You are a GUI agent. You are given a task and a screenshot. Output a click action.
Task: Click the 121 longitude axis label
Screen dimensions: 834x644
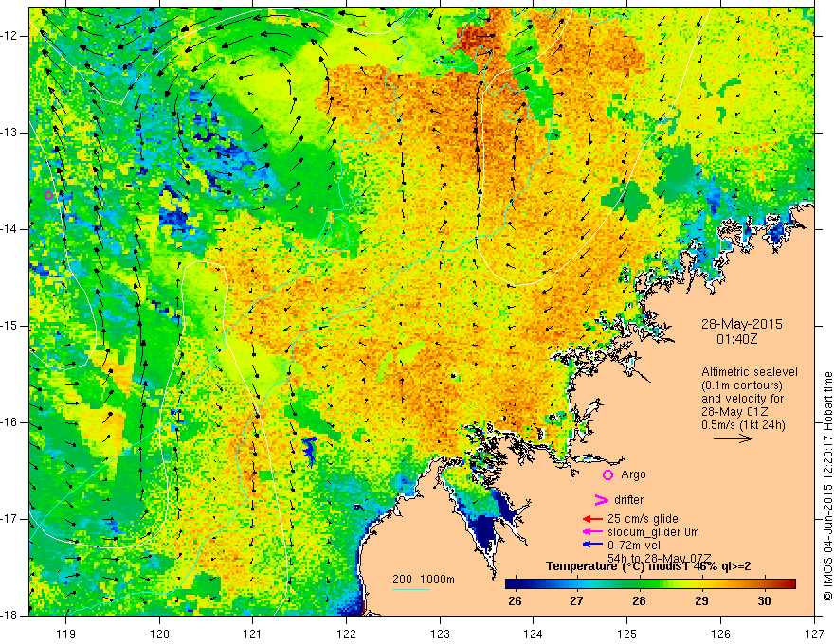point(253,634)
